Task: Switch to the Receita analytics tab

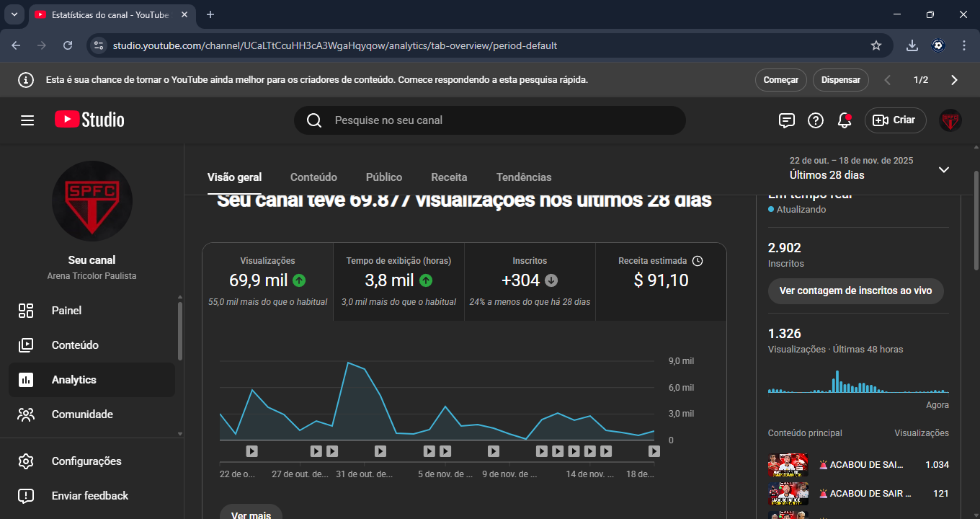Action: [449, 177]
